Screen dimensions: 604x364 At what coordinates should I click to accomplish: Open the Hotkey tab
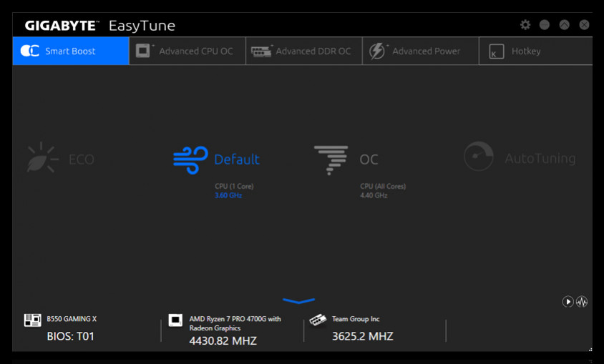pyautogui.click(x=536, y=51)
